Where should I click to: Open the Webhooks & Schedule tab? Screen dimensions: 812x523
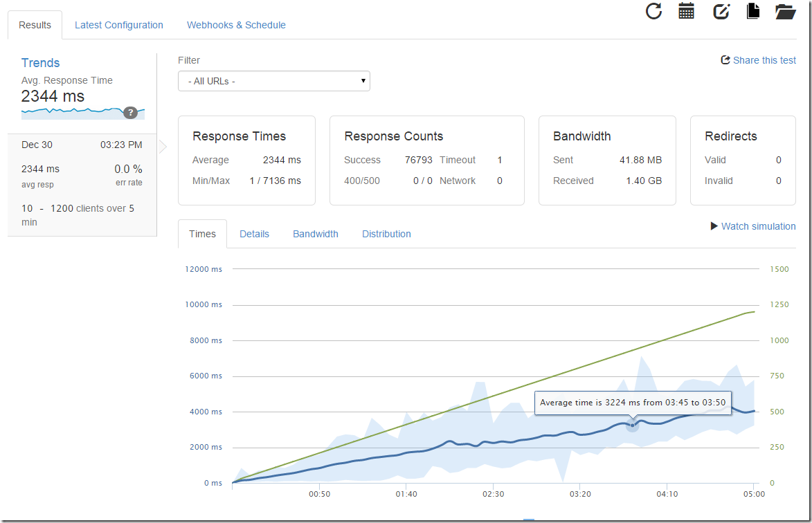tap(236, 25)
